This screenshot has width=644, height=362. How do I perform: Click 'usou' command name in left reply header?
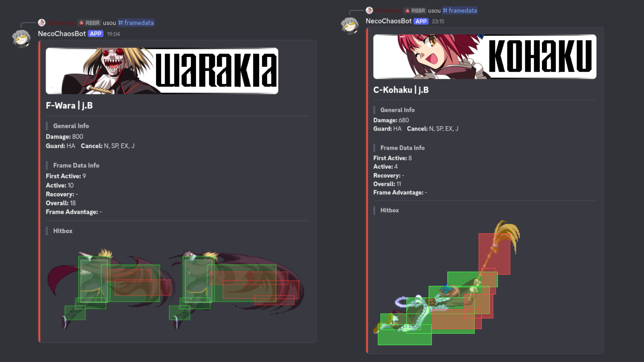click(x=109, y=23)
